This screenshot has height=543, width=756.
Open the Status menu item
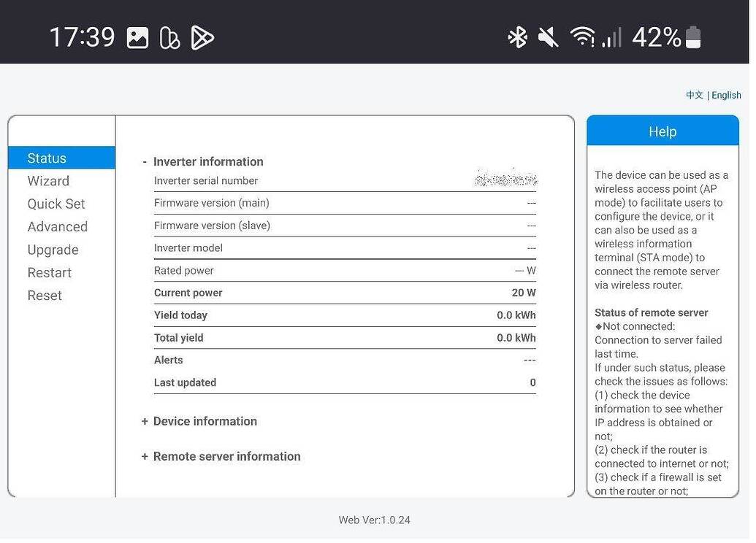click(x=47, y=158)
